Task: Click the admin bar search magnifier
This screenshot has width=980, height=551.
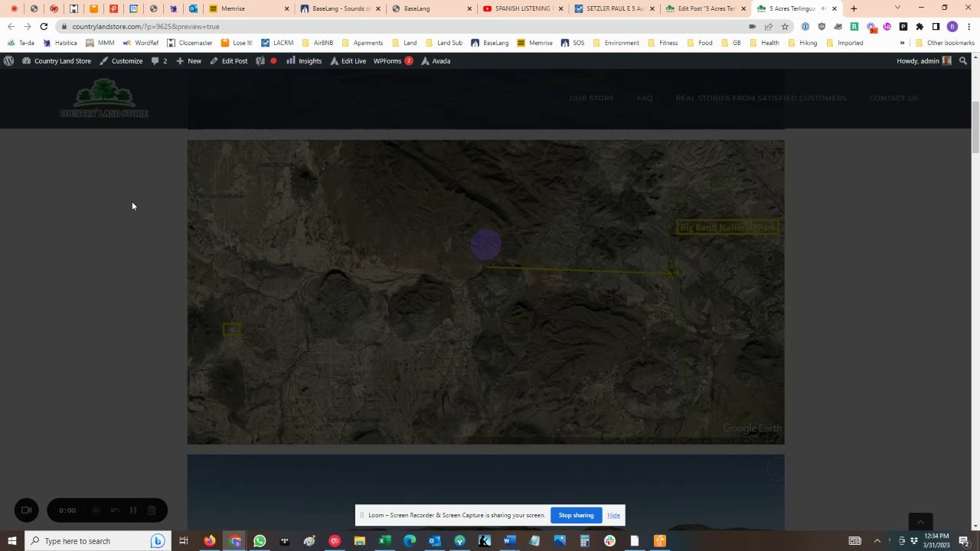Action: tap(964, 61)
